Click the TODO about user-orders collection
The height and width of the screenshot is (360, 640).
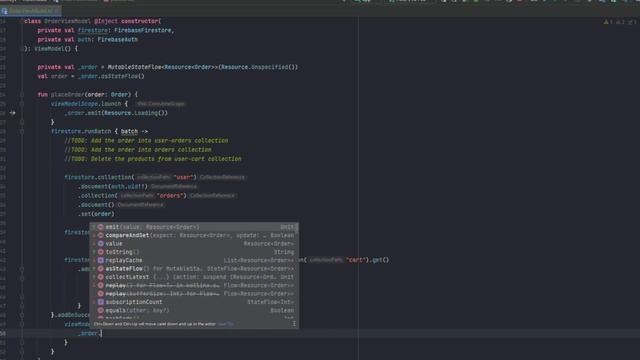coord(146,140)
